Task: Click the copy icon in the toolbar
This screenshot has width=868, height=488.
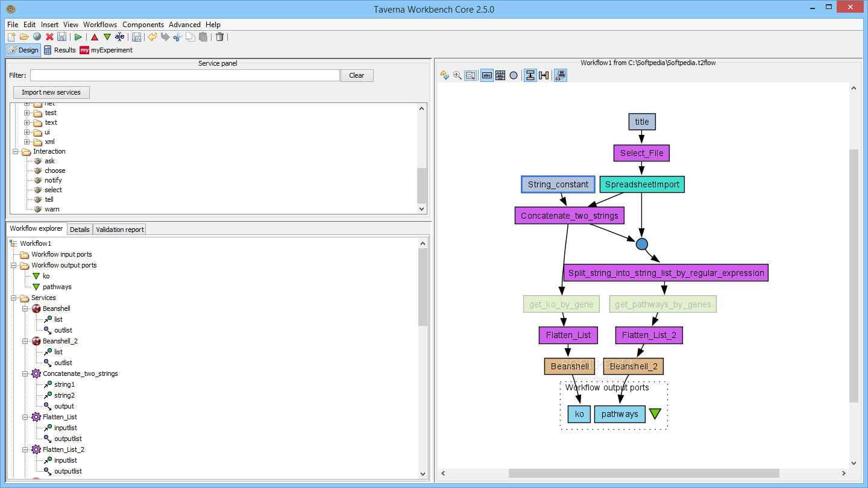Action: 190,37
